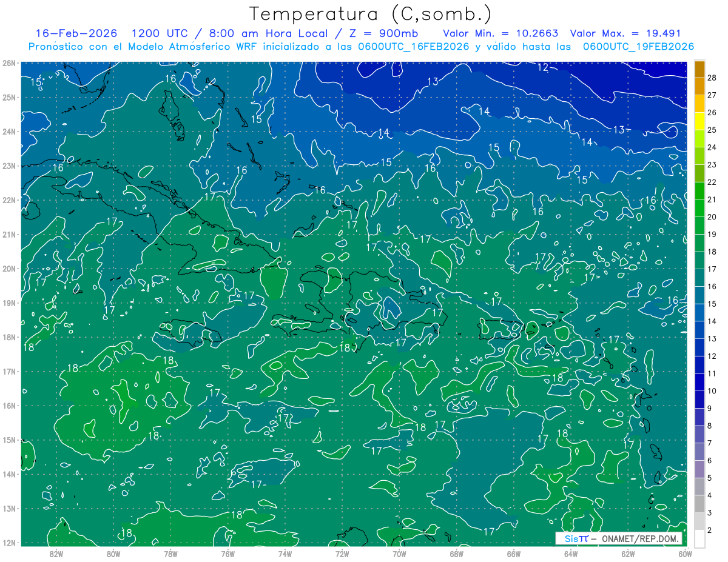Click the longitude axis label "82W"
This screenshot has height=562, width=728.
click(x=56, y=554)
